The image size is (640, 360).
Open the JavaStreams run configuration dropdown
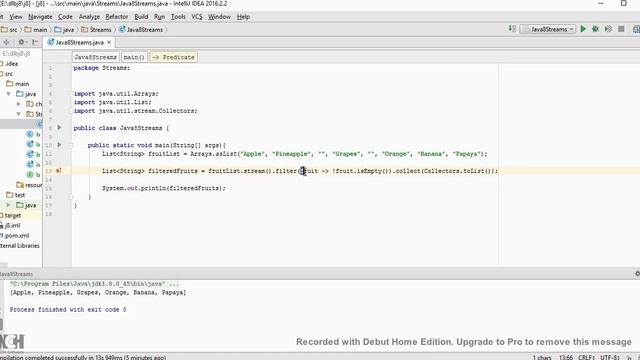(548, 29)
